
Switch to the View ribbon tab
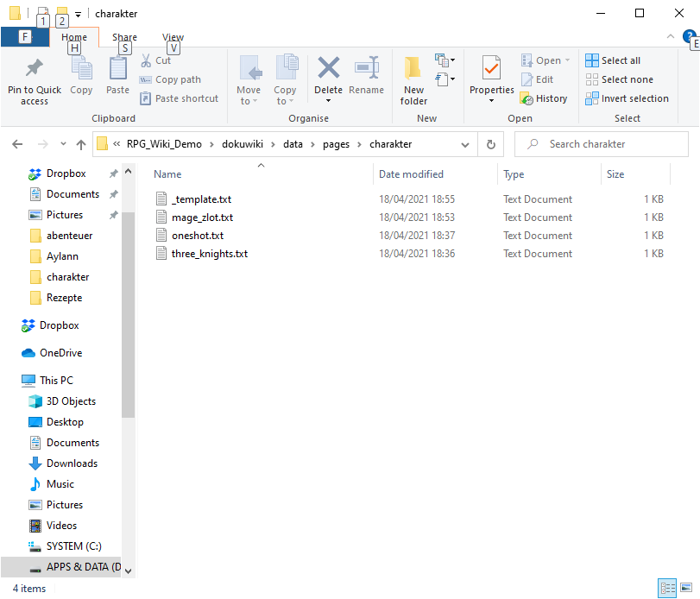(x=173, y=37)
